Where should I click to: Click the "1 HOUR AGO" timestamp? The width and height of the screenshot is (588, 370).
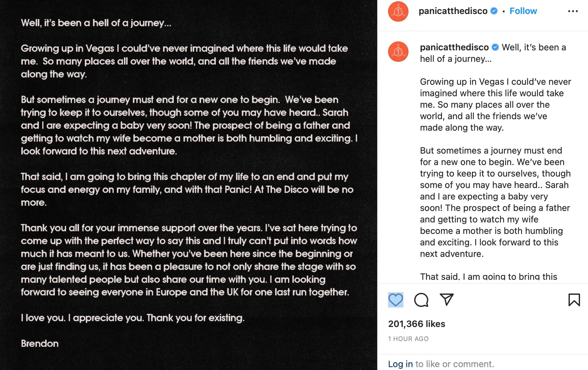[408, 339]
